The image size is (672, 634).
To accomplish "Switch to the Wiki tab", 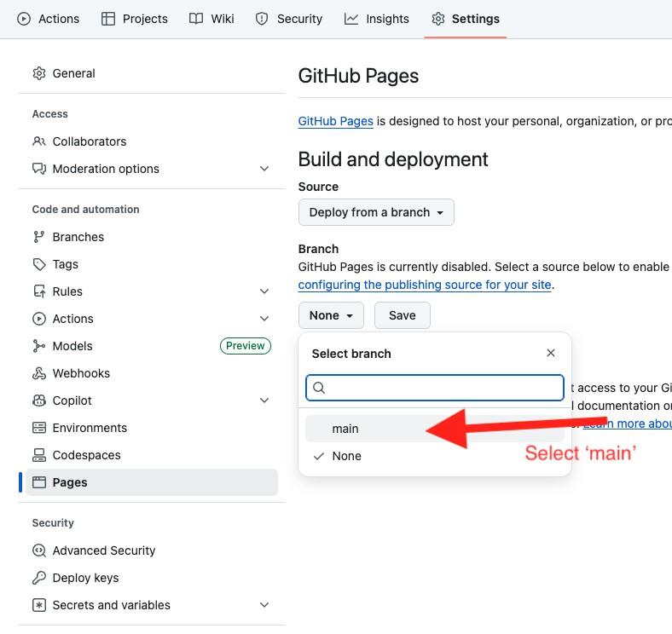I will (x=211, y=19).
